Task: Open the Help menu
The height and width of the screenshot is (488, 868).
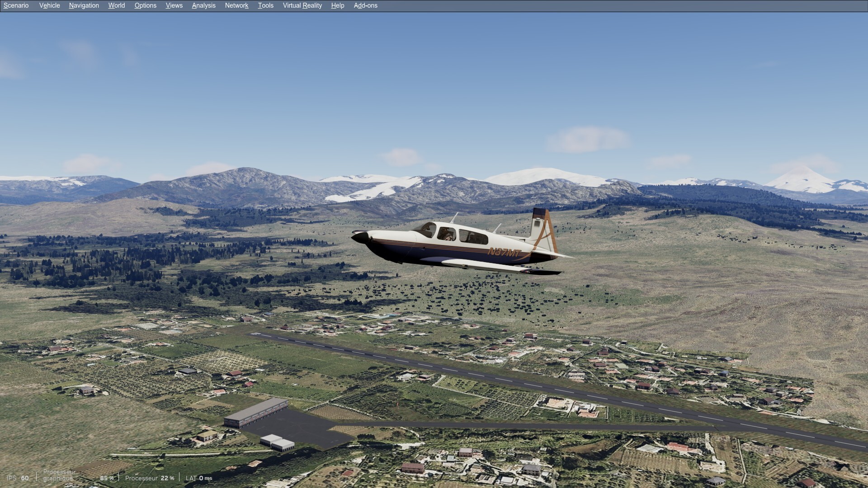Action: point(337,5)
